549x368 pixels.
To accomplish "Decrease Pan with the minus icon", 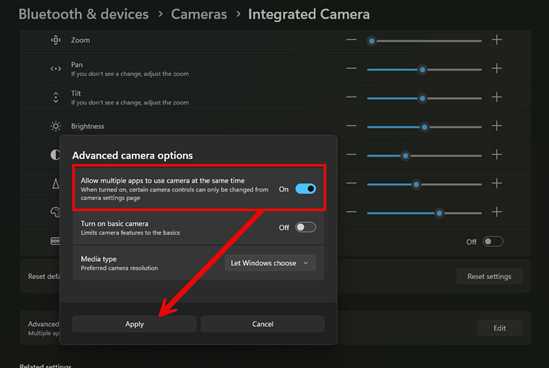I will [x=351, y=69].
